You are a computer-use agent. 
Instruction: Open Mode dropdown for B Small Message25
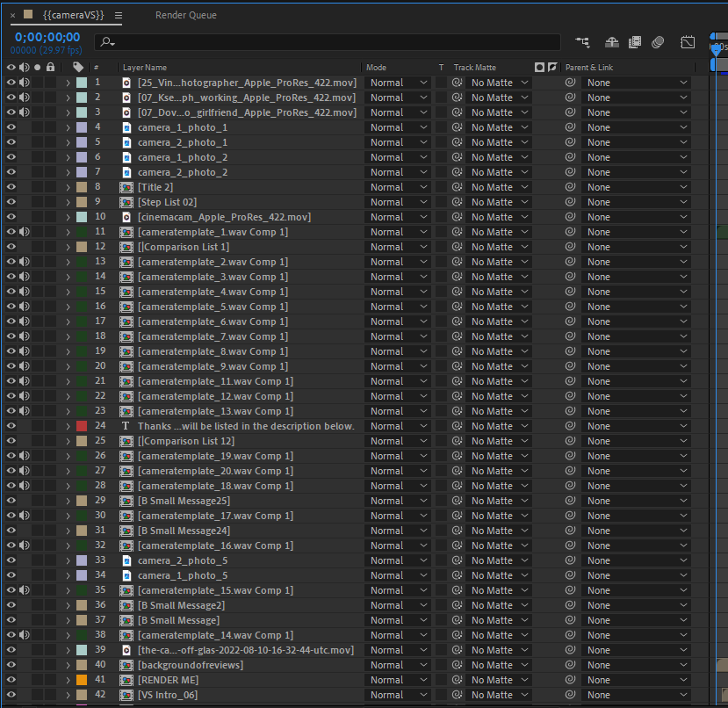point(398,501)
